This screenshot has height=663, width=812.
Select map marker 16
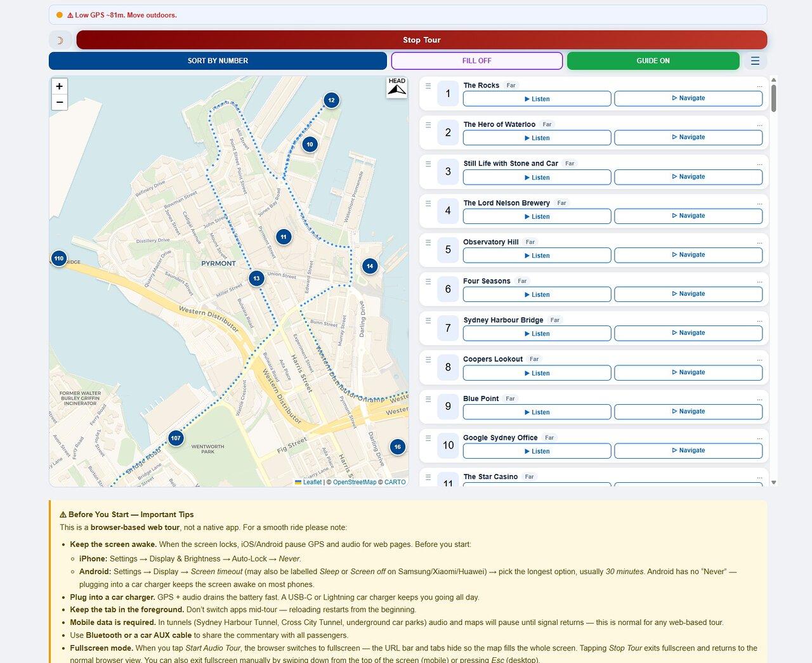[x=398, y=447]
